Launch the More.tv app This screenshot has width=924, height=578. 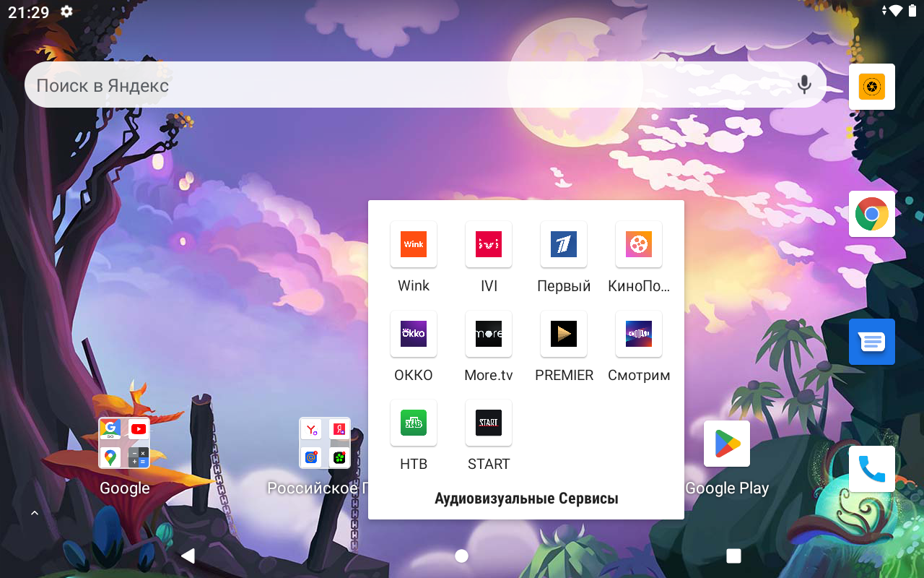(x=489, y=334)
